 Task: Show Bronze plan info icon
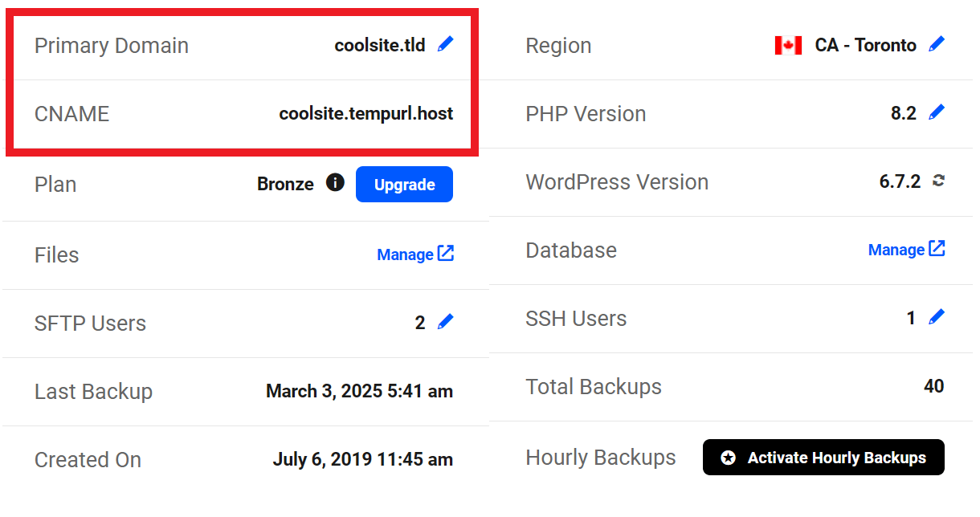pyautogui.click(x=335, y=183)
